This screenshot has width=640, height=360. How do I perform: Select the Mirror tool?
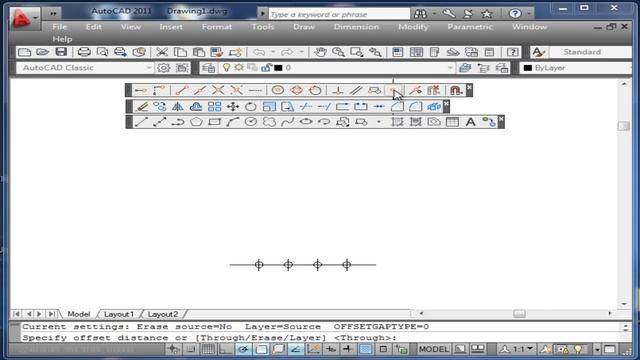178,107
